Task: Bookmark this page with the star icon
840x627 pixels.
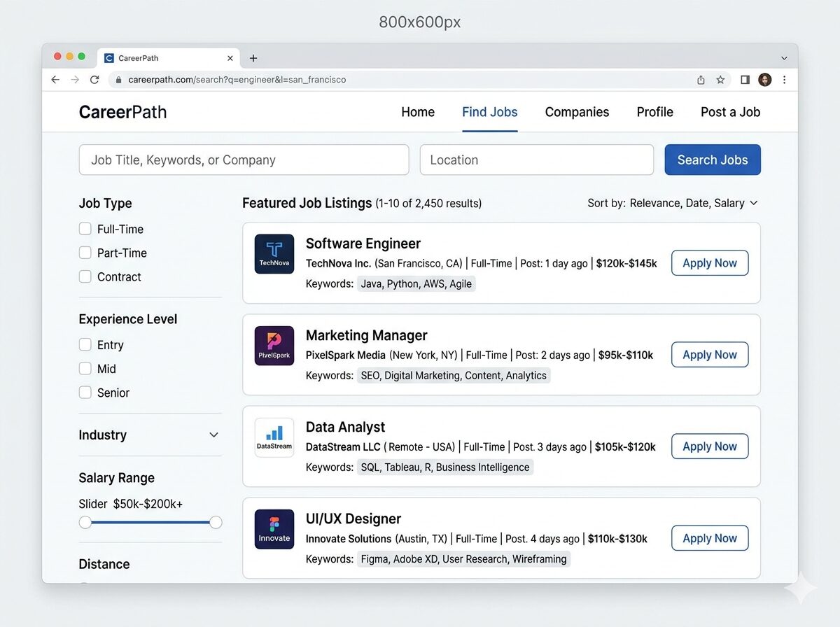Action: [720, 80]
